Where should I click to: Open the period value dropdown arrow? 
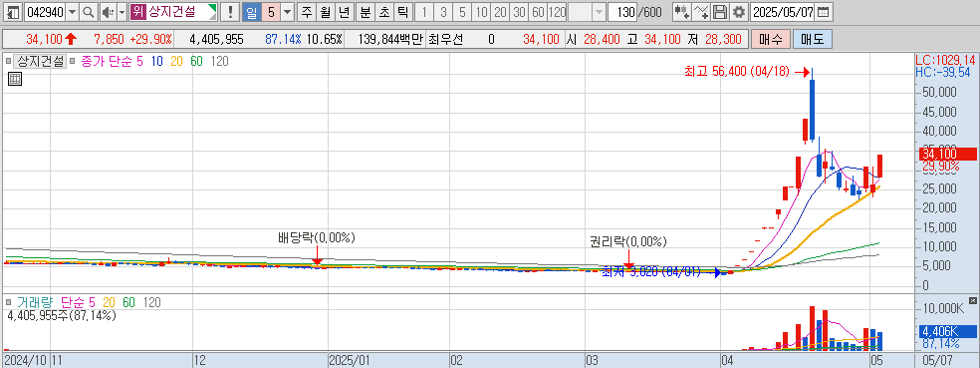(287, 11)
